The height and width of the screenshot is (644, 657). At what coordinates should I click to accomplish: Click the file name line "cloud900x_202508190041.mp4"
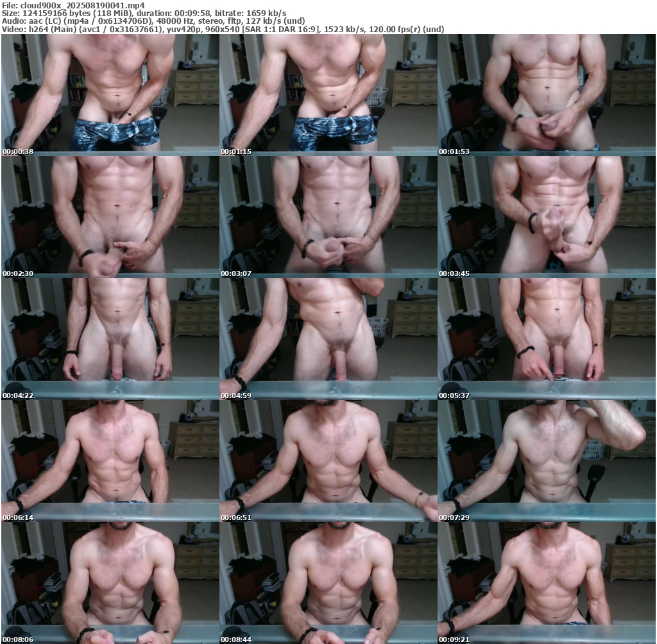click(73, 5)
